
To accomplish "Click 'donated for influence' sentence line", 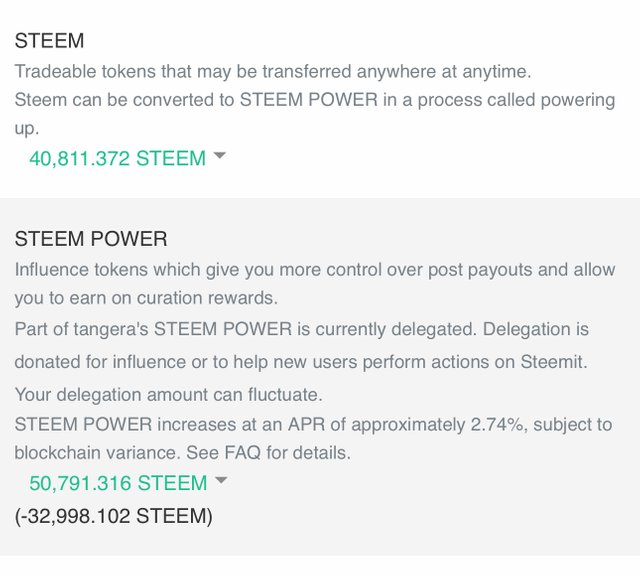I will click(x=301, y=362).
